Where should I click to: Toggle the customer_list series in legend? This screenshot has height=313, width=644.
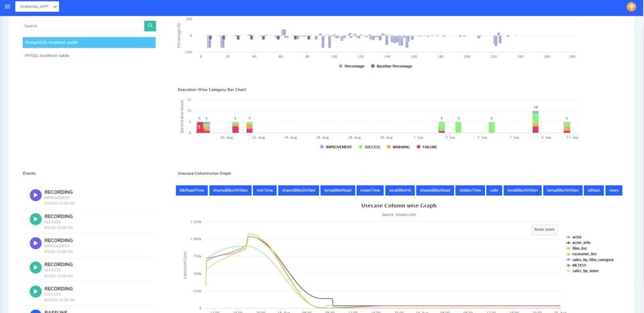click(581, 254)
